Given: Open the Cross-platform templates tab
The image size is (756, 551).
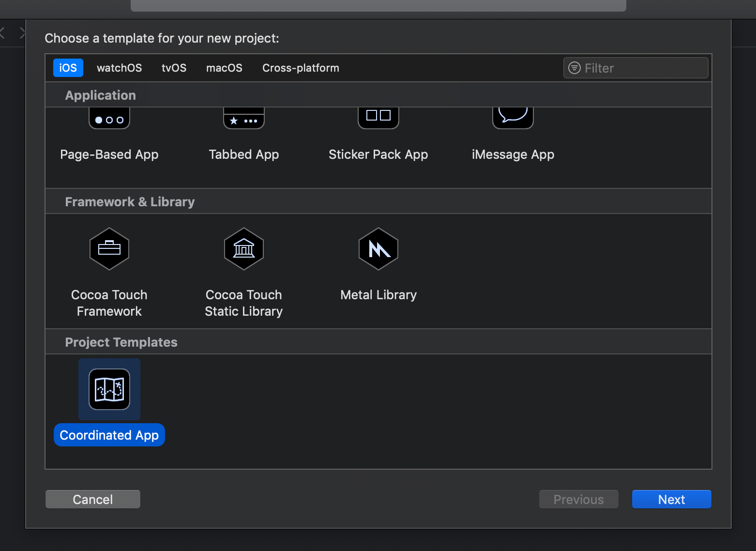Looking at the screenshot, I should tap(301, 68).
